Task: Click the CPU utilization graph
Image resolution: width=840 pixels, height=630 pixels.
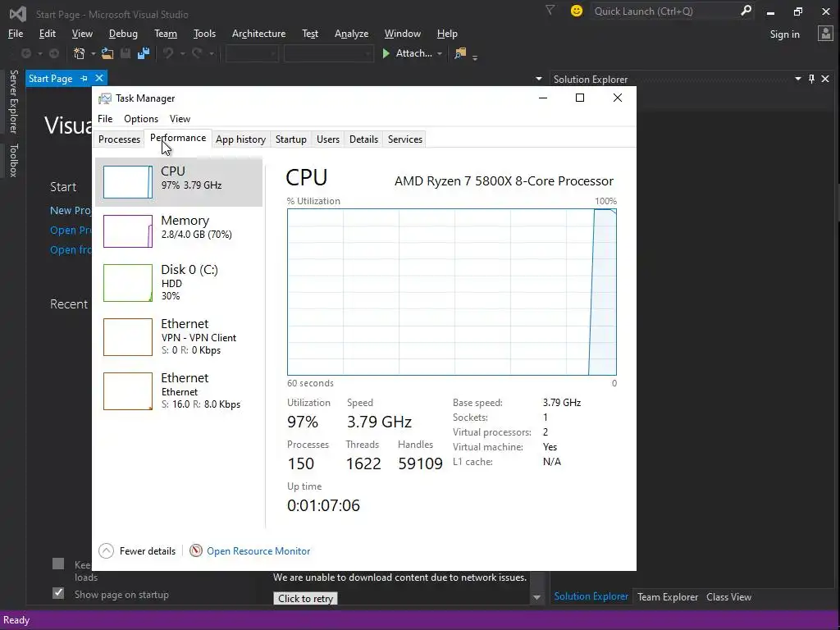Action: 452,292
